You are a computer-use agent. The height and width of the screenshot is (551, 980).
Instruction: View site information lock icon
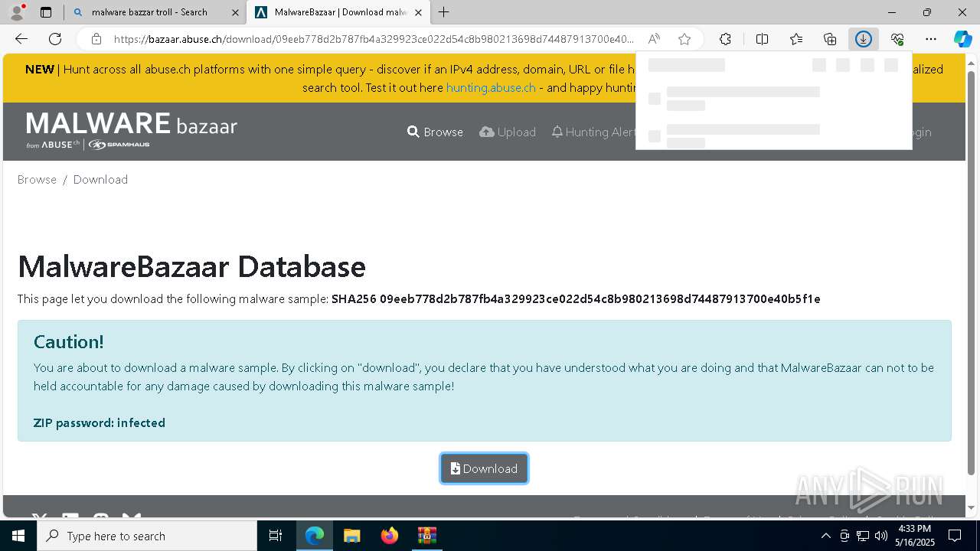(x=96, y=39)
